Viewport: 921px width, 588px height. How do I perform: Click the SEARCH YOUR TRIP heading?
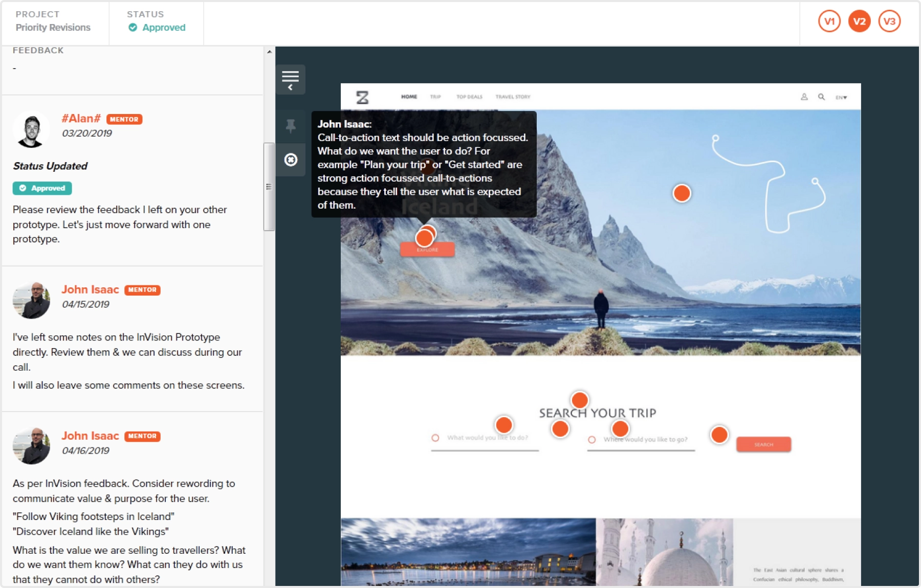598,413
